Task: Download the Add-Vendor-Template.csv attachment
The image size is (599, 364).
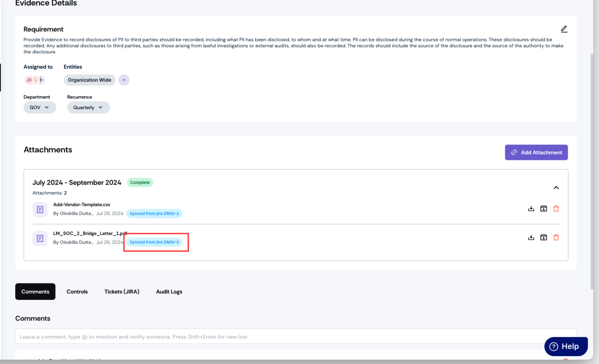Action: 531,208
